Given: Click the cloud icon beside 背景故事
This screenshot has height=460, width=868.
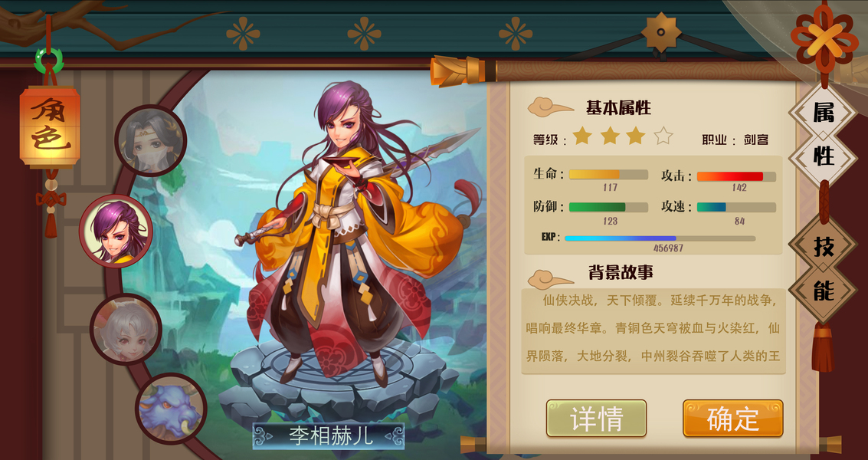Looking at the screenshot, I should pyautogui.click(x=550, y=278).
